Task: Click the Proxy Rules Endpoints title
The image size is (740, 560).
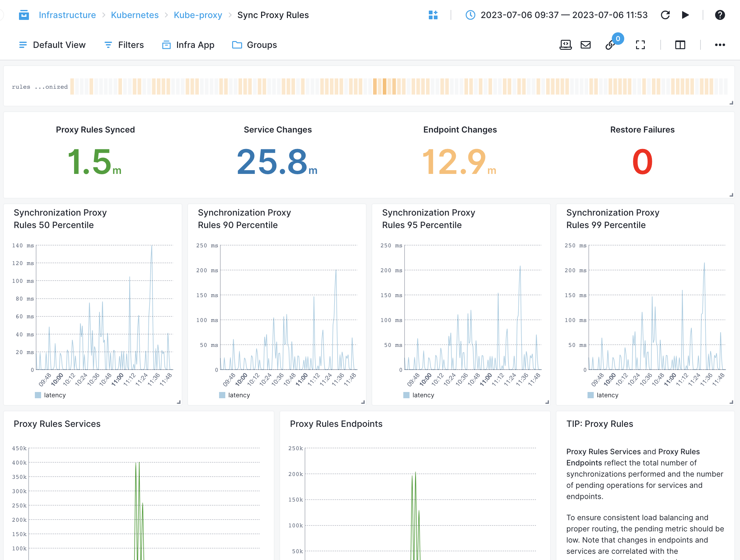Action: point(336,424)
